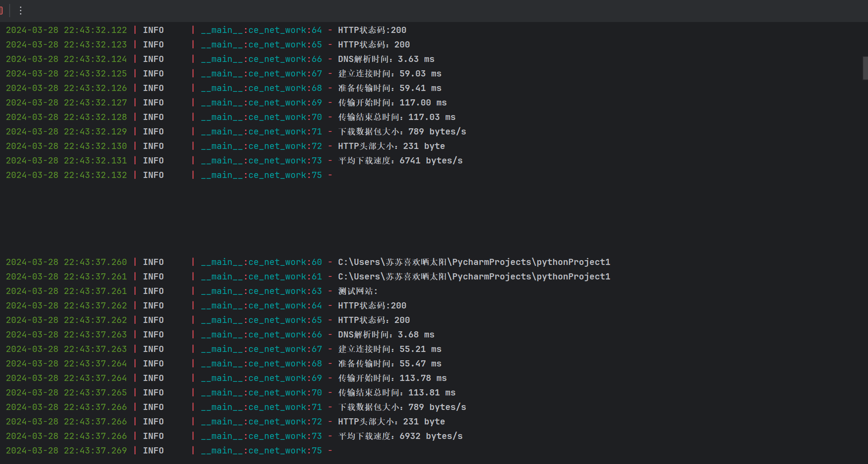The image size is (868, 464).
Task: Click '__main__:ce_net_work:75' at 22:43:37.269
Action: coord(261,451)
